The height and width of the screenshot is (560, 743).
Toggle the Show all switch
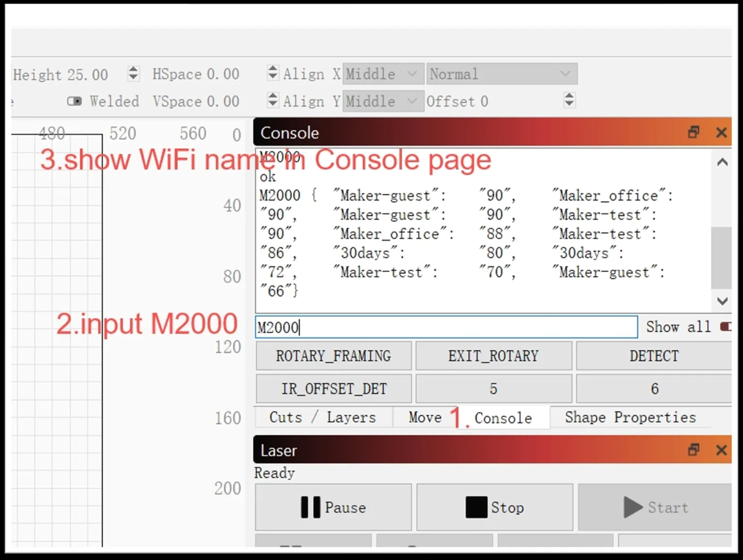tap(725, 326)
